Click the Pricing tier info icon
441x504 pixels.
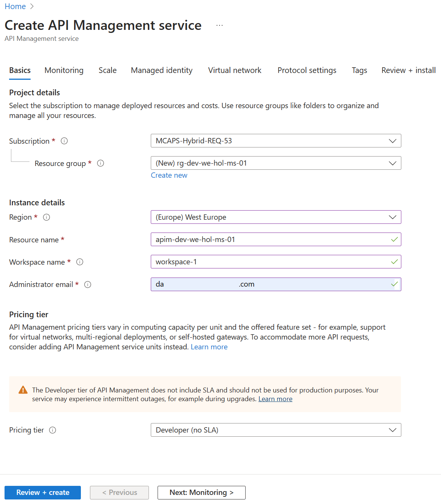click(x=53, y=430)
